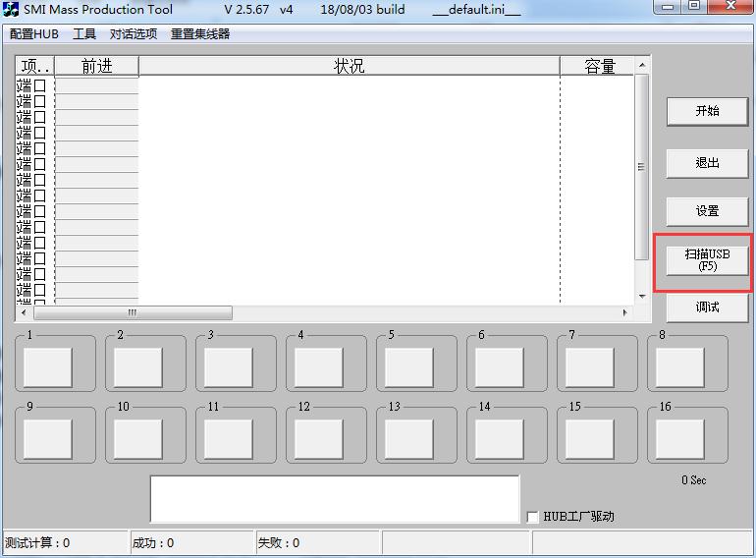Viewport: 756px width, 558px height.
Task: Open the 对话选项 menu
Action: click(134, 34)
